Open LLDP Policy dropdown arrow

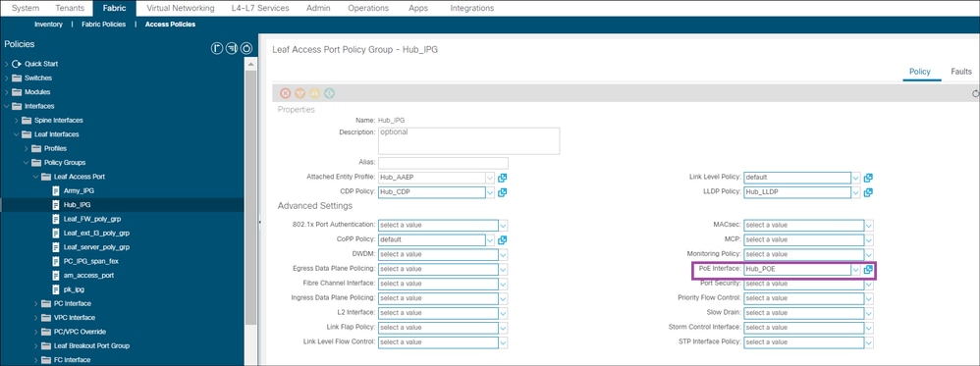[x=855, y=192]
